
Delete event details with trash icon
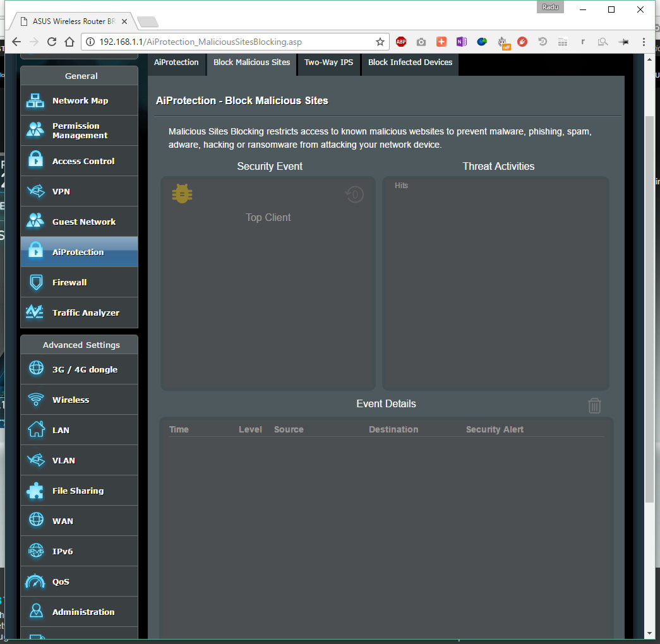594,405
